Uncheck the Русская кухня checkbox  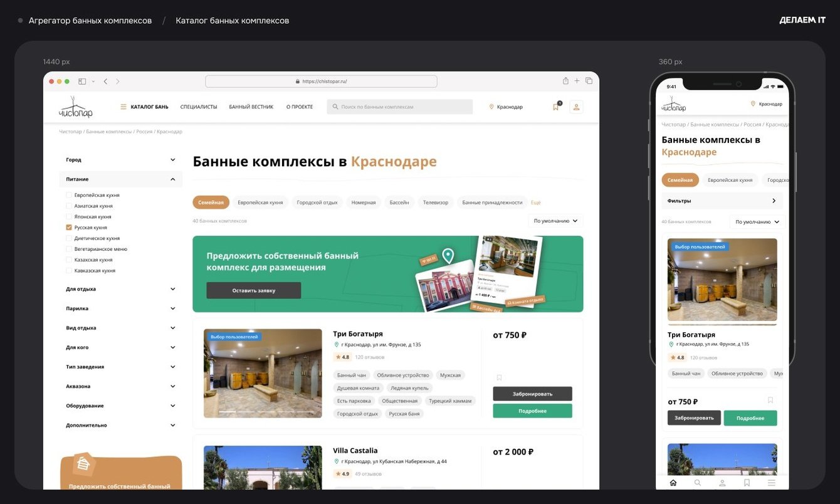point(69,228)
